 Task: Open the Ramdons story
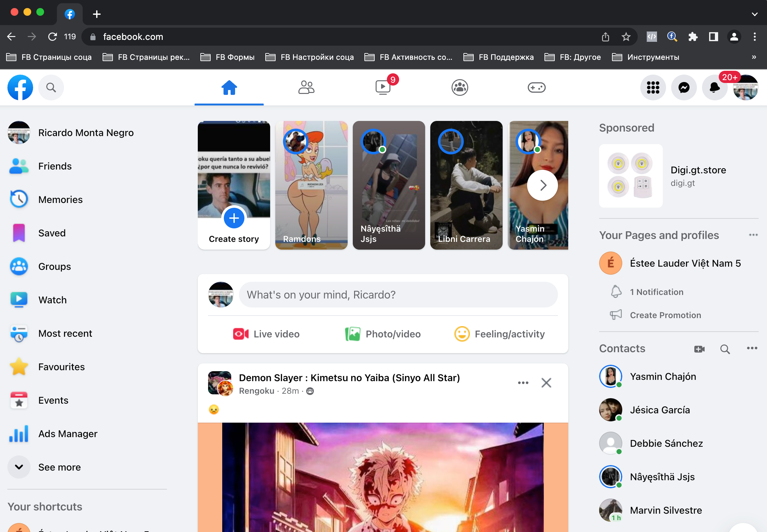(311, 185)
